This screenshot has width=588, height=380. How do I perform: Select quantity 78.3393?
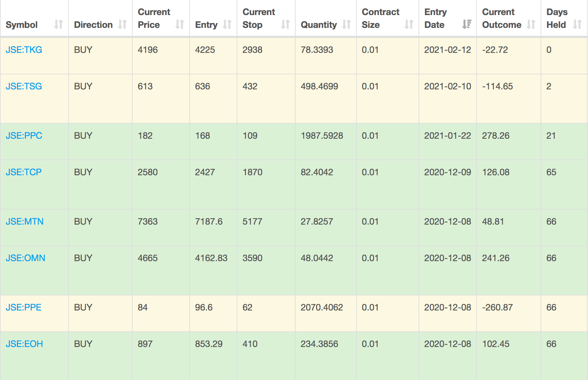(x=317, y=50)
